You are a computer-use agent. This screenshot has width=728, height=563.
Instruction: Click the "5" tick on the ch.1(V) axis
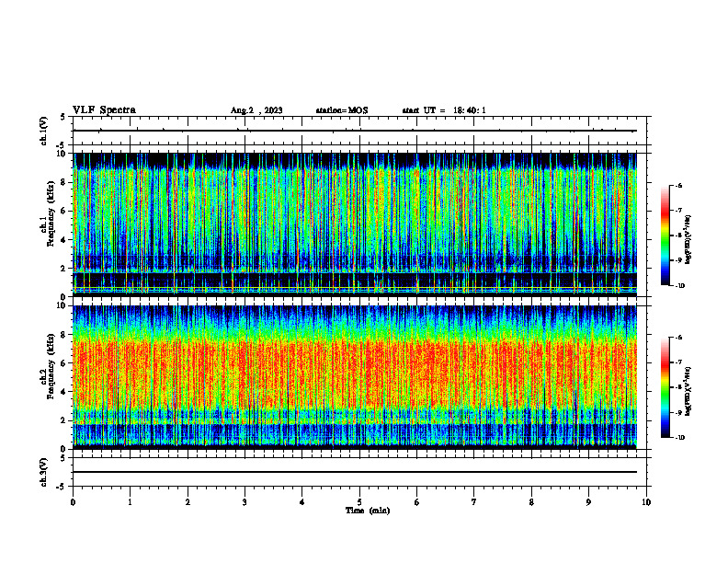[63, 117]
